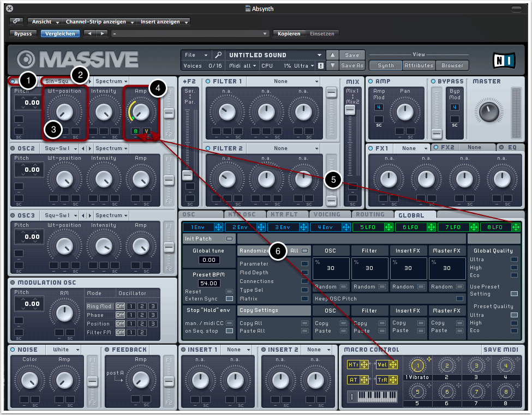Viewport: 532px width, 415px height.
Task: Open the Ansicht menu
Action: point(45,22)
